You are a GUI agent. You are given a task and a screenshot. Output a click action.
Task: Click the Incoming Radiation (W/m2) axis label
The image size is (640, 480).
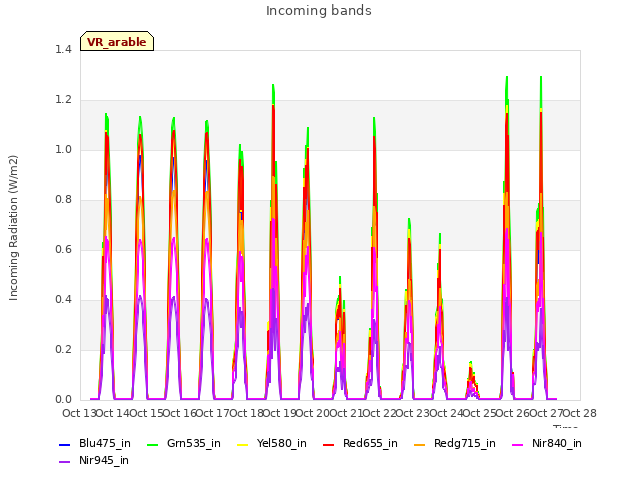[x=13, y=228]
